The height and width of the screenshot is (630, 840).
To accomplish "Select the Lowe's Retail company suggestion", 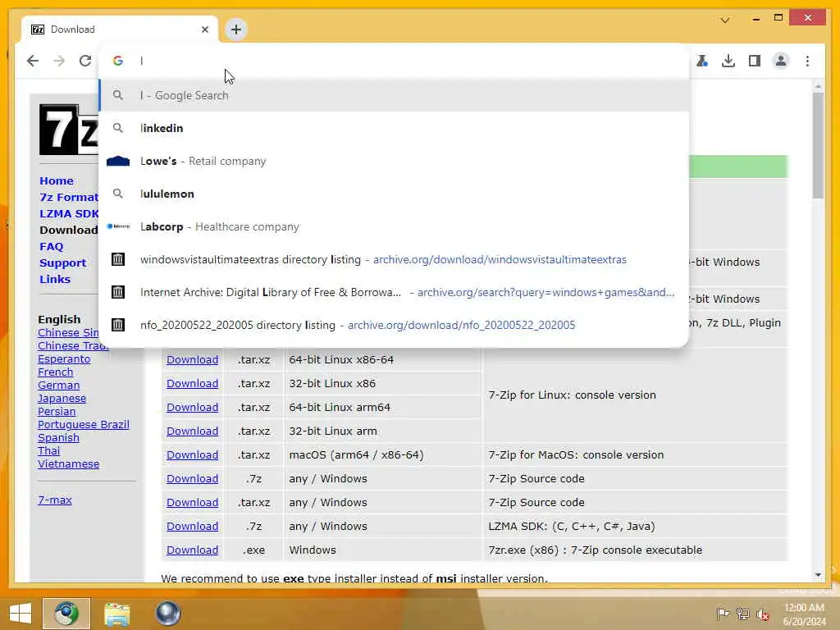I will point(395,162).
